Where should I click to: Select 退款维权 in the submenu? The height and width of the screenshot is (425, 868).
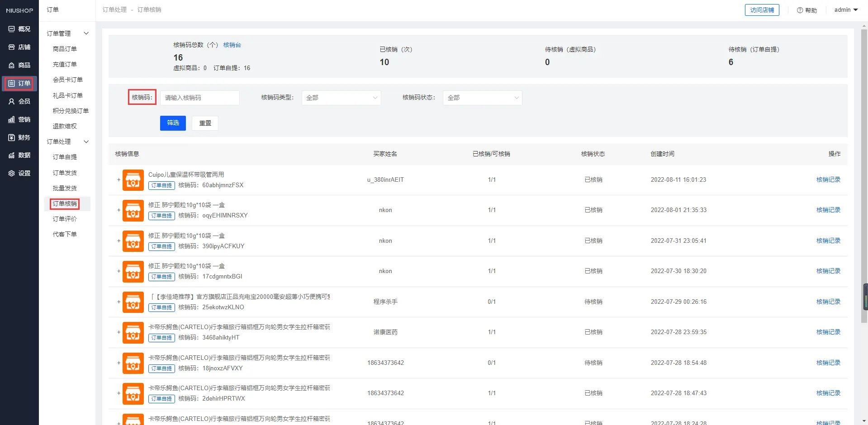[x=65, y=126]
